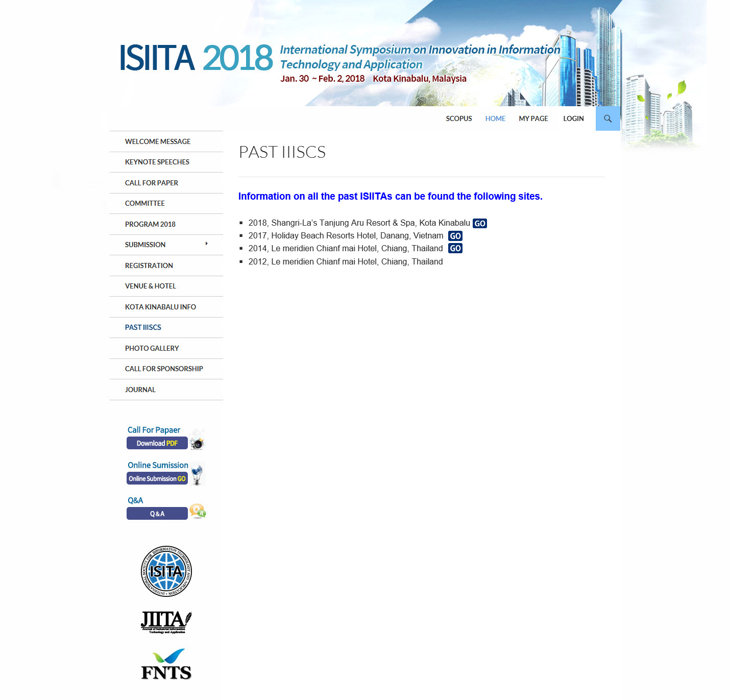Click the lightbulb icon beside Online Submission
Viewport: 730px width, 700px height.
point(197,474)
